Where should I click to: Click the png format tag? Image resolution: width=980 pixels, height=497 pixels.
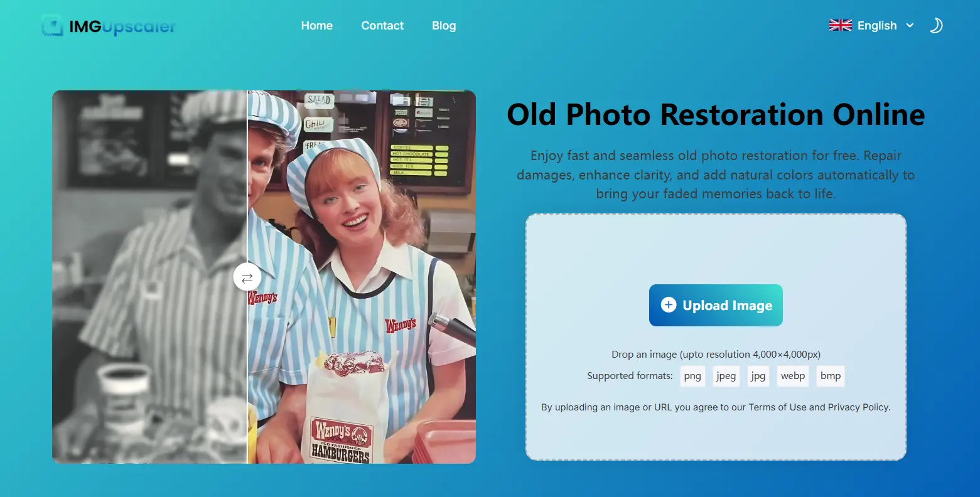(692, 376)
